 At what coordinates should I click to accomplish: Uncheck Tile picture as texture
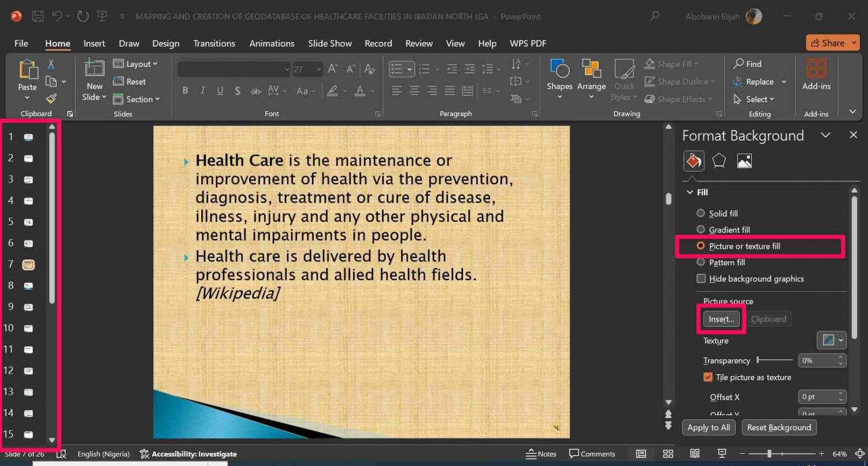tap(707, 378)
